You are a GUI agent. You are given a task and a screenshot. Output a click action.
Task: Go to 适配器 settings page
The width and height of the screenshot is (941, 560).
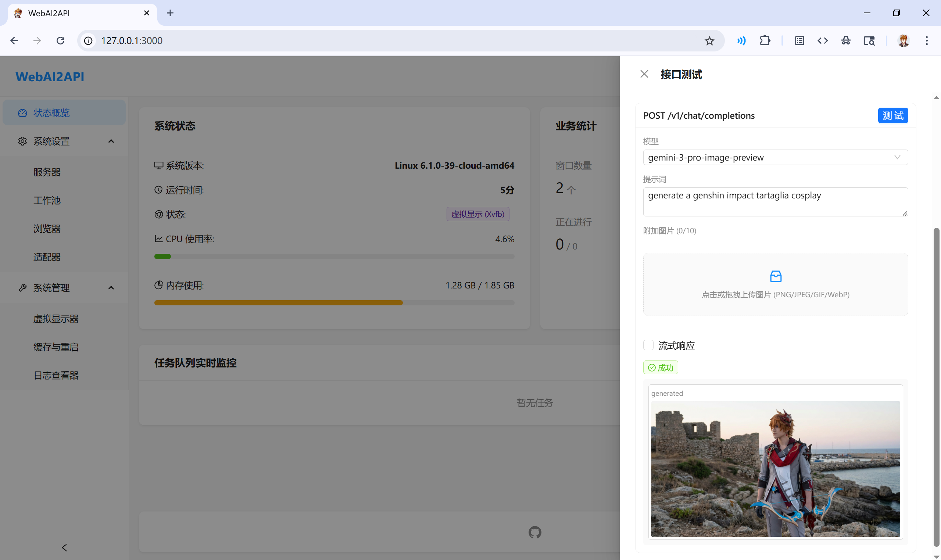point(47,257)
